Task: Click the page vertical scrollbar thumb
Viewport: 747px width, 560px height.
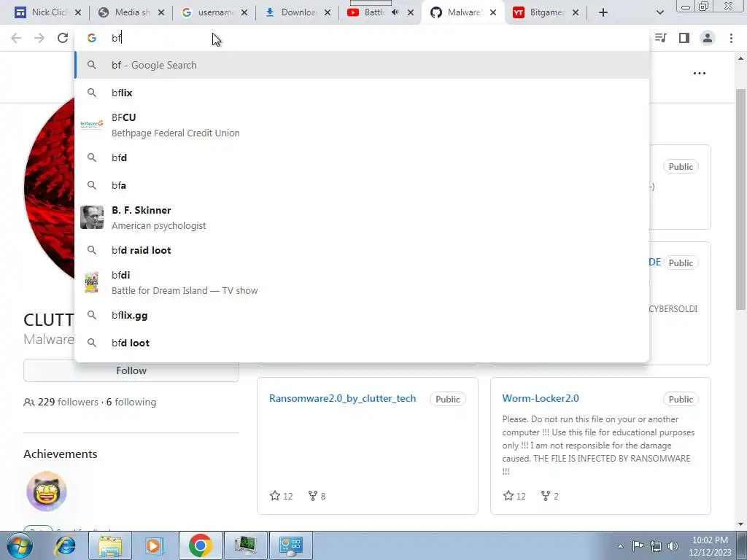Action: [740, 199]
